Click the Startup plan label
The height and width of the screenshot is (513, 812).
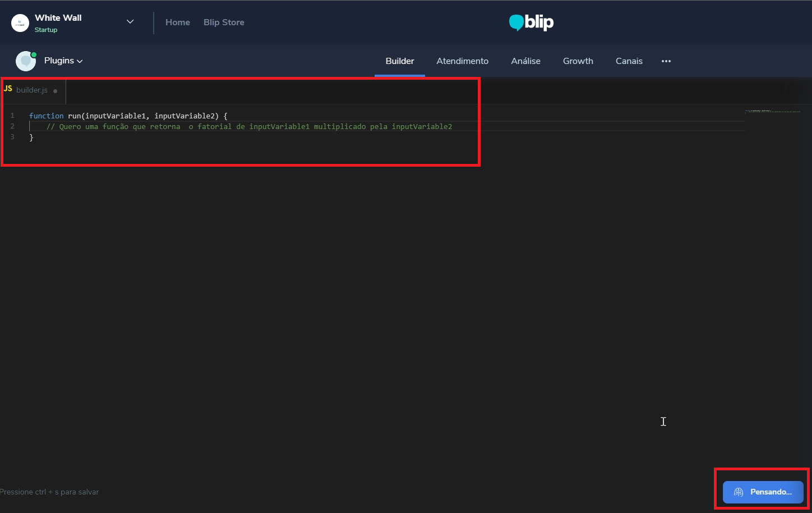click(x=46, y=30)
